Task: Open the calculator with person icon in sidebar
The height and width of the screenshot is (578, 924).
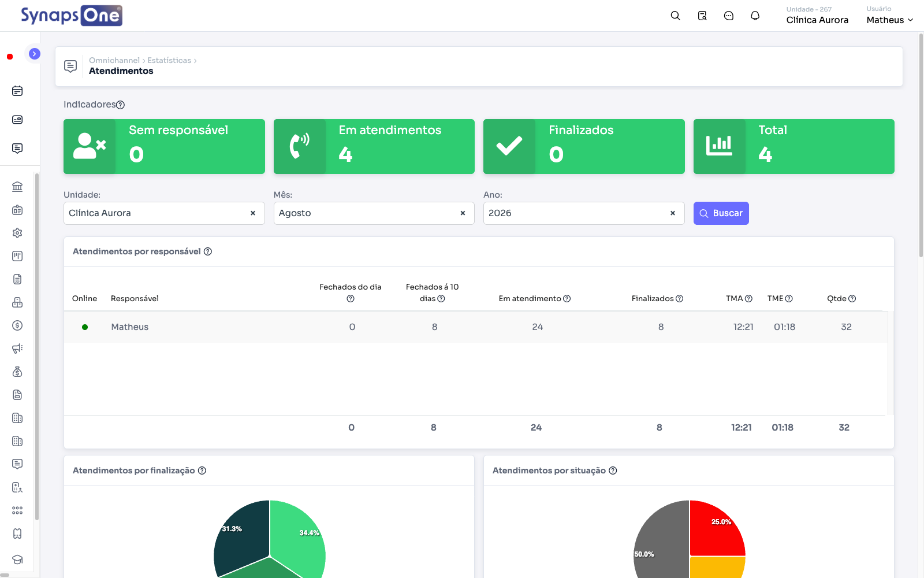Action: point(17,487)
